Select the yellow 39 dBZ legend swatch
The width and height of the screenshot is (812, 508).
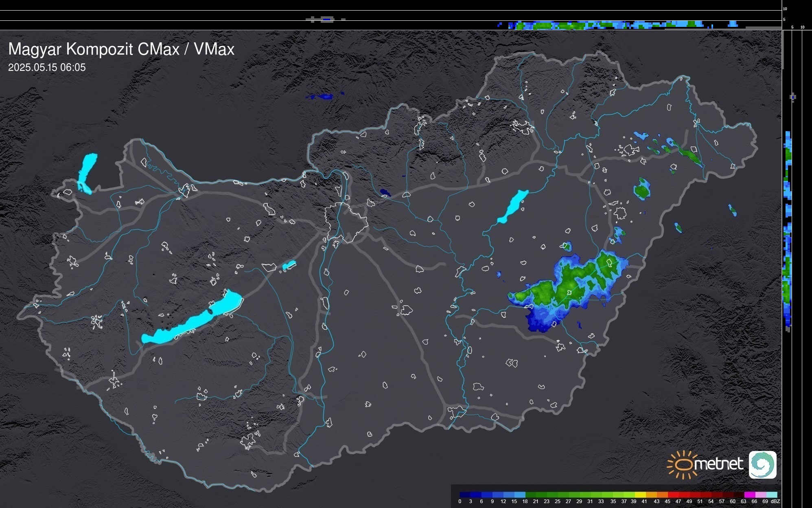point(640,495)
